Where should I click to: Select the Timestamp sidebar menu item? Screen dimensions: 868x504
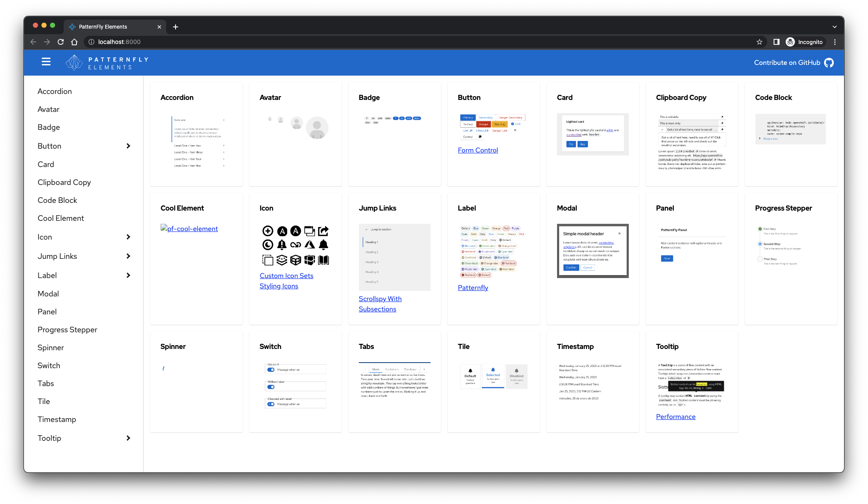pos(56,419)
